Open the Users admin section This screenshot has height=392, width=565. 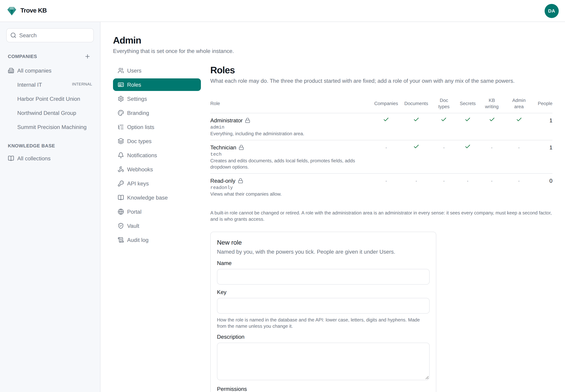(157, 71)
